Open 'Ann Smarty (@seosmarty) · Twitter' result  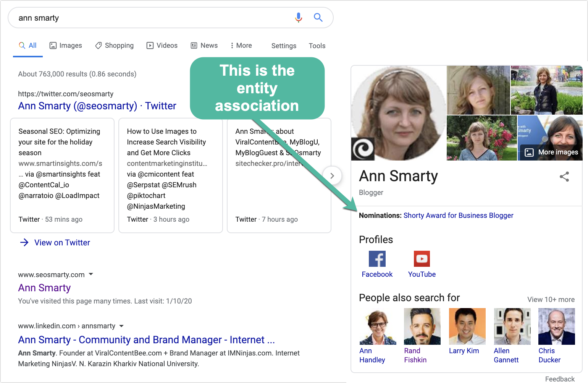click(x=97, y=106)
